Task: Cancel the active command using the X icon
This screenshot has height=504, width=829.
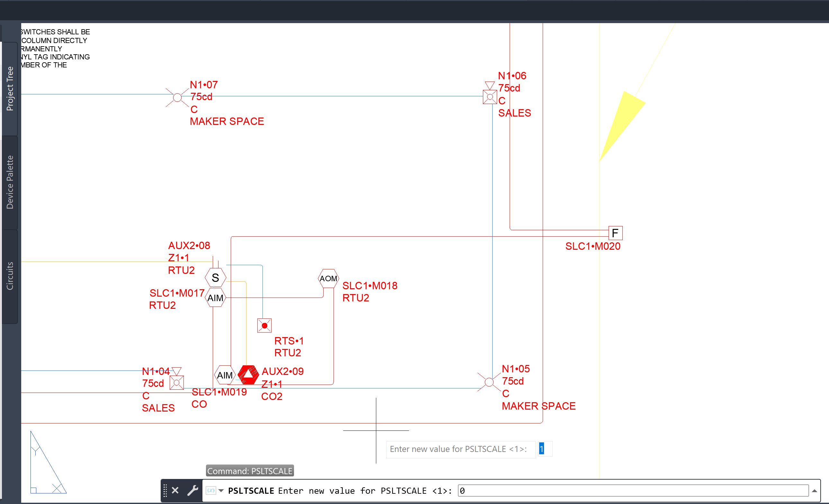Action: click(175, 490)
